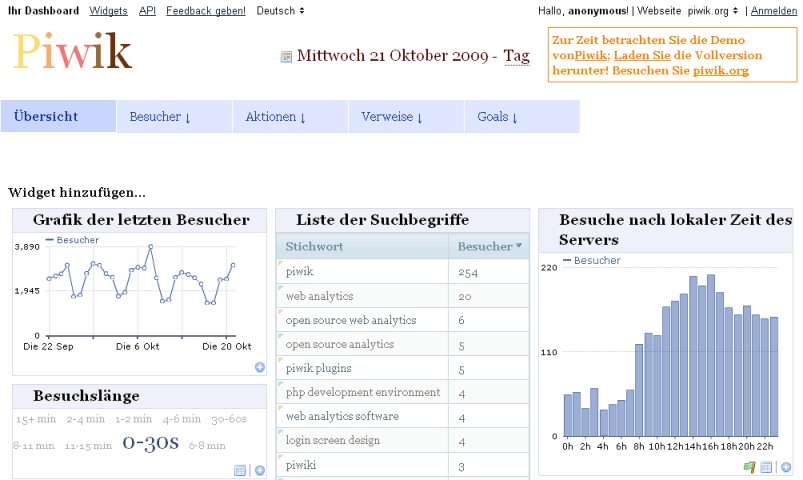The width and height of the screenshot is (803, 480).
Task: Click the Besucher legend in the bar chart
Action: (591, 260)
